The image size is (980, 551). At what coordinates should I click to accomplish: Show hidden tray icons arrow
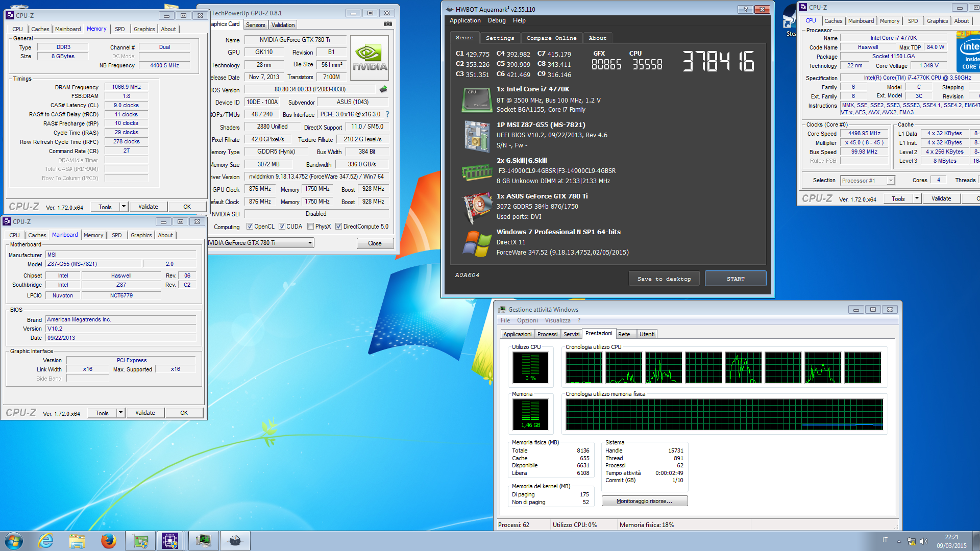(899, 541)
